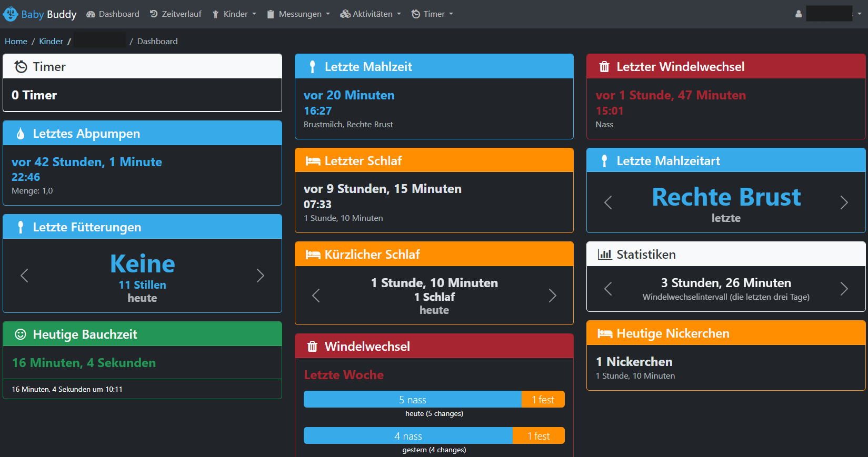Open Zeitverlauf in the navigation bar
The height and width of the screenshot is (457, 868).
pos(176,14)
